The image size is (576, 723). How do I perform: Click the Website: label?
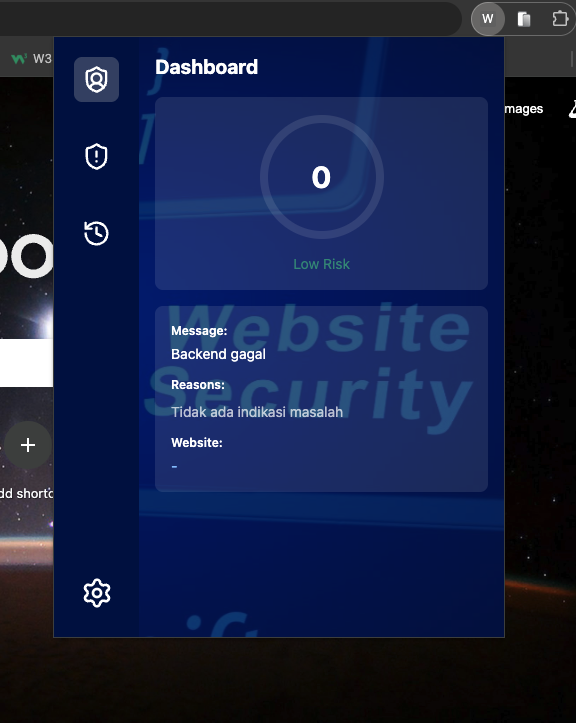(196, 443)
